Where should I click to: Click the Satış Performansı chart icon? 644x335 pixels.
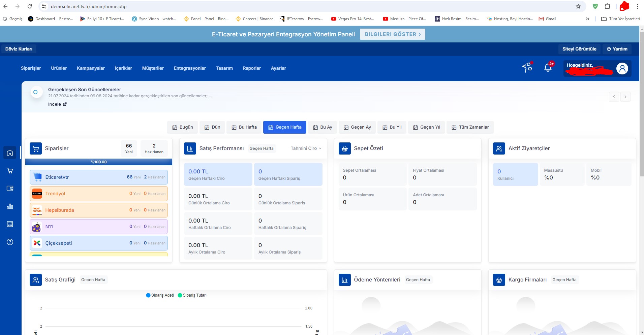pos(190,148)
